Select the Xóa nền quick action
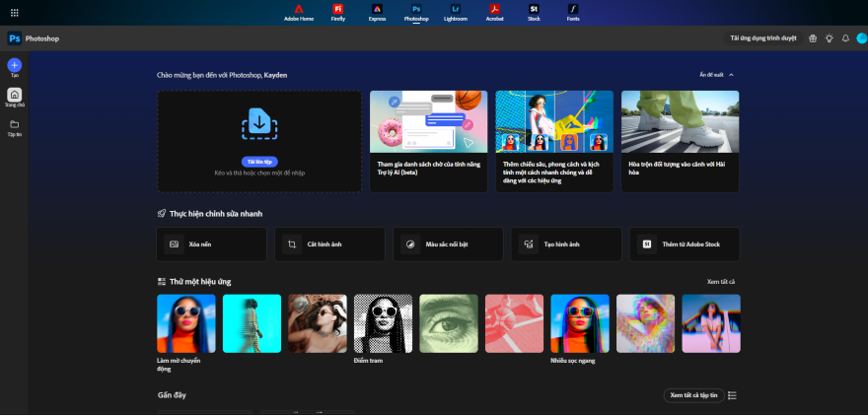The height and width of the screenshot is (416, 868). pos(211,243)
